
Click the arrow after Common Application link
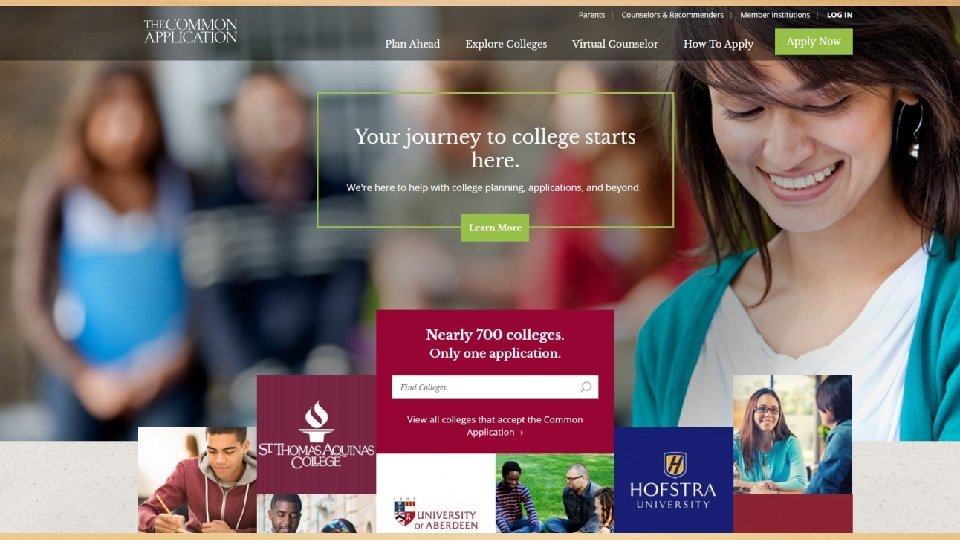(x=522, y=432)
